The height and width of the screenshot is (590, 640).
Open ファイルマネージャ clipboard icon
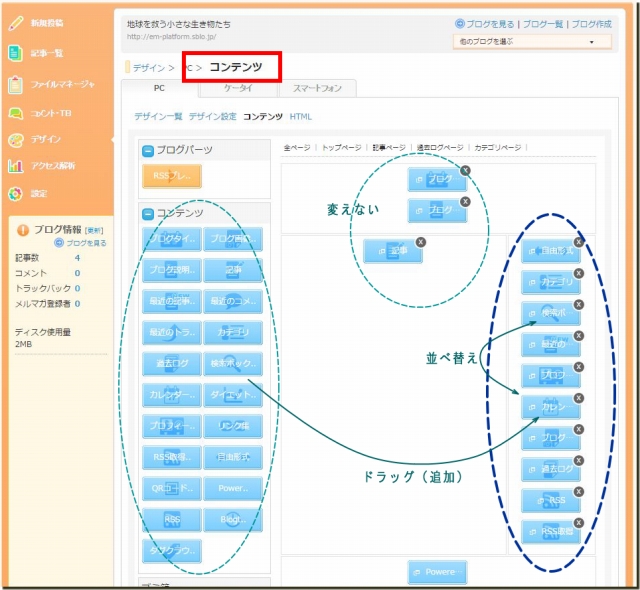click(15, 85)
